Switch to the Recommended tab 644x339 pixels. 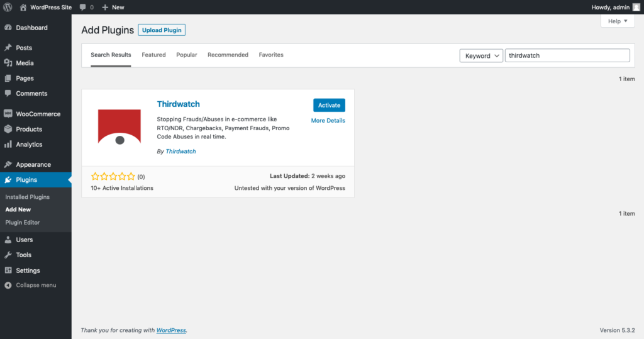coord(228,55)
